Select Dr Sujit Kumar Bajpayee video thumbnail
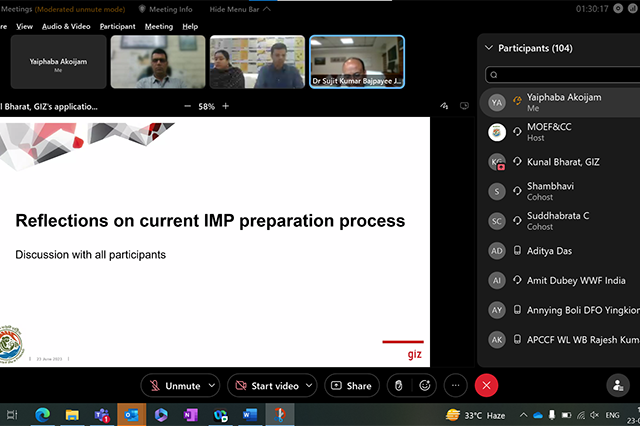The width and height of the screenshot is (640, 426). coord(357,62)
